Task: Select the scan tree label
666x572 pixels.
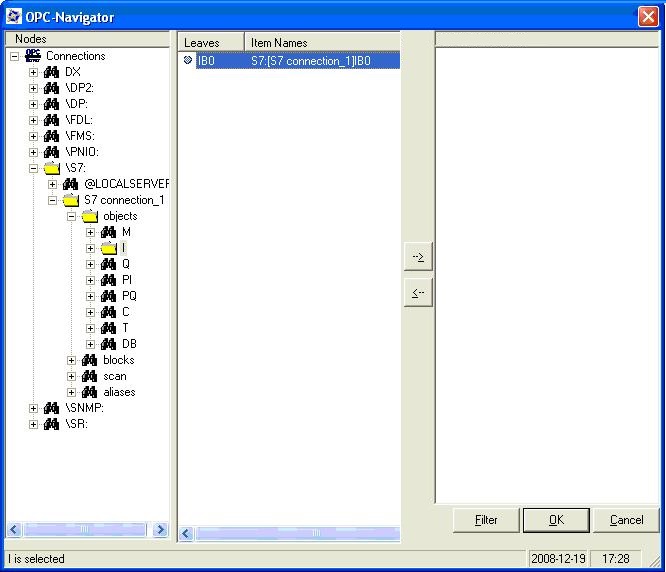Action: point(115,376)
